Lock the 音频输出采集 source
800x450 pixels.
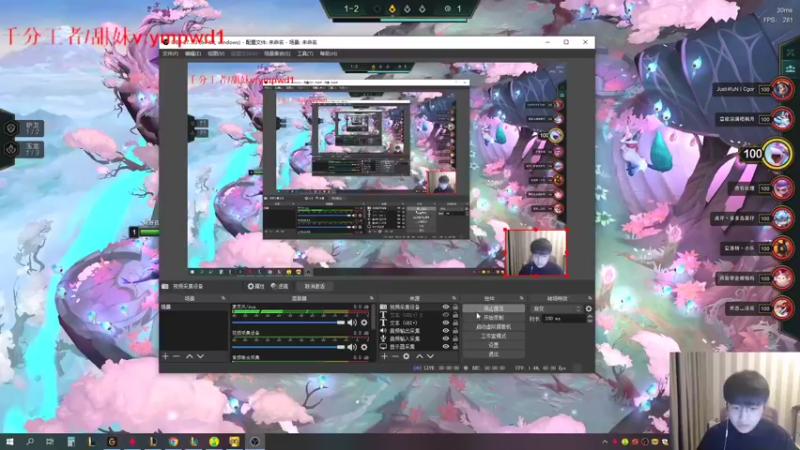point(455,331)
